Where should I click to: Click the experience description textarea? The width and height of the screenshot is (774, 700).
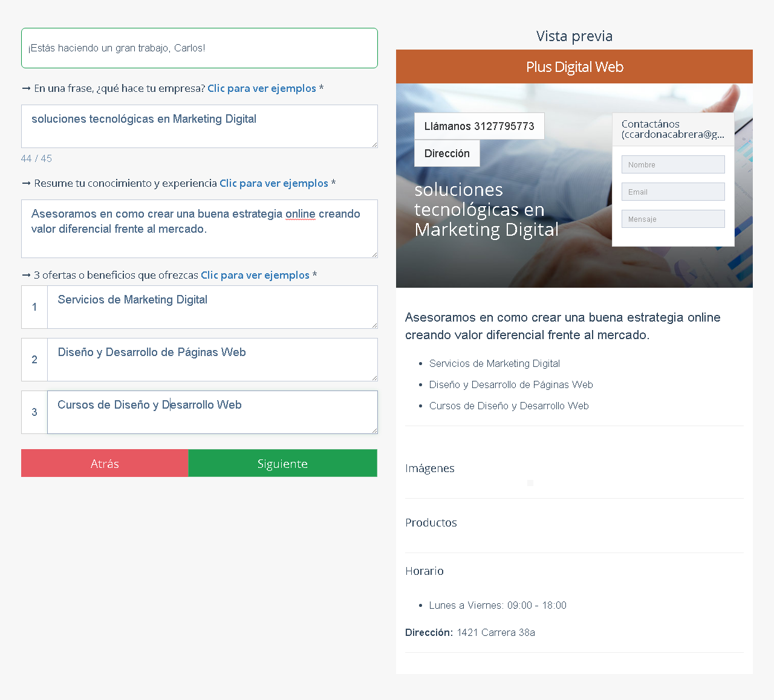point(200,228)
